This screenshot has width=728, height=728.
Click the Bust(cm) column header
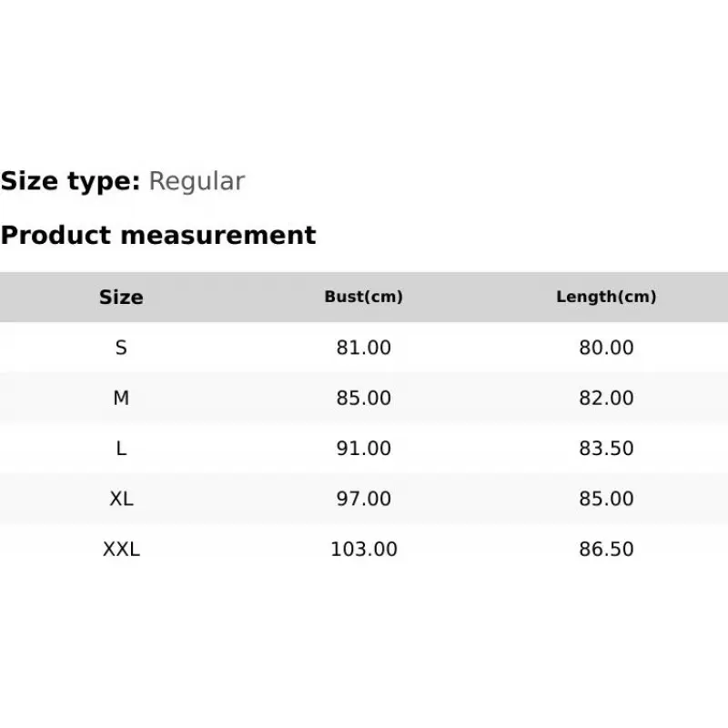[363, 297]
